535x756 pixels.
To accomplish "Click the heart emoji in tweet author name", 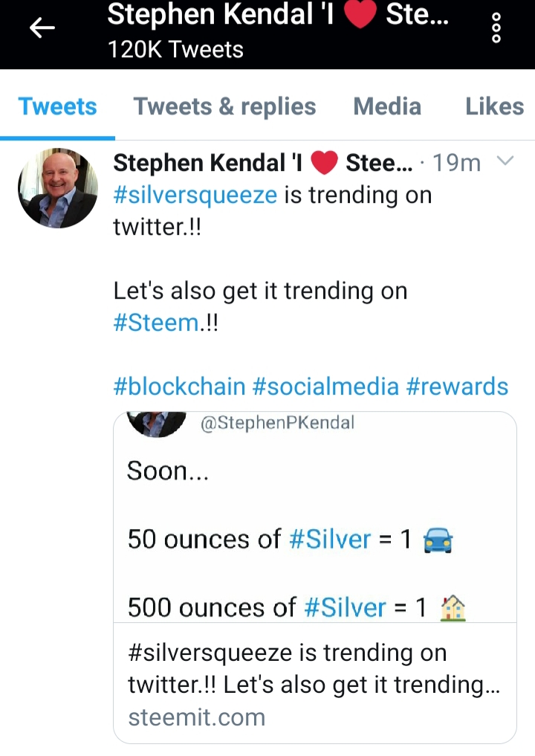I will (325, 163).
